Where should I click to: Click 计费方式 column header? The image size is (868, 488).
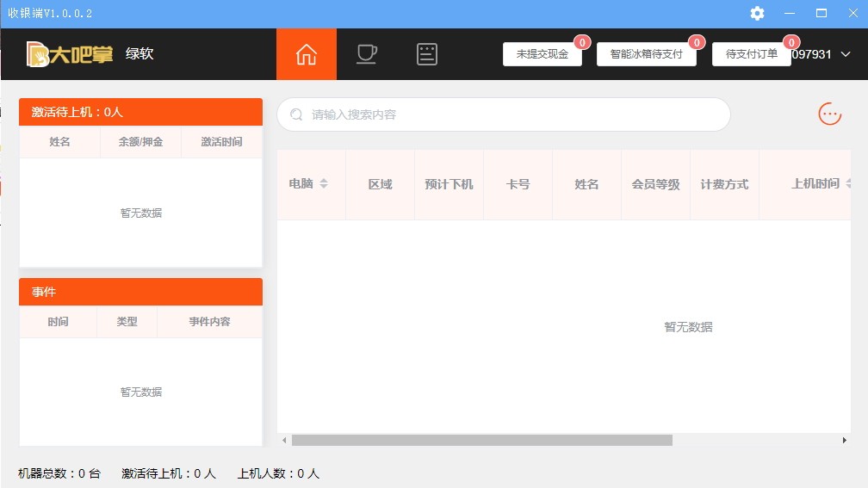point(724,184)
